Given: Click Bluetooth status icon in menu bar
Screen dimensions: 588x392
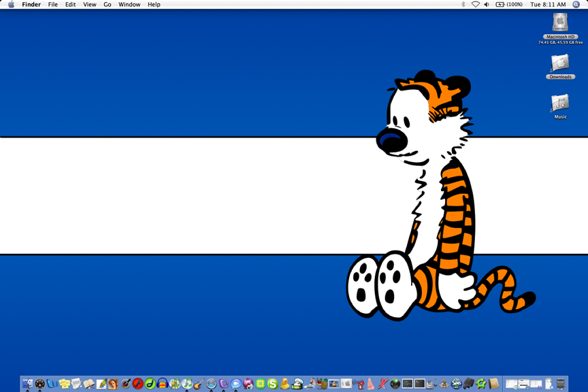Looking at the screenshot, I should point(463,5).
